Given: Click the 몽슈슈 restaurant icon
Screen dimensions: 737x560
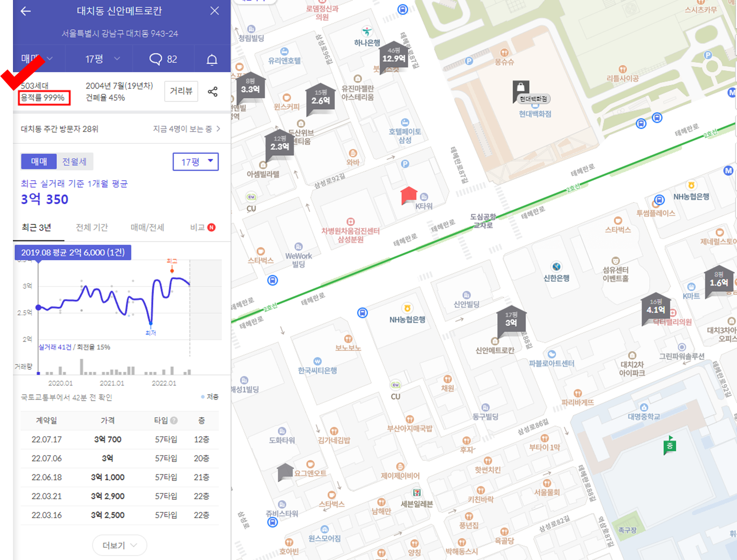Looking at the screenshot, I should [x=504, y=53].
